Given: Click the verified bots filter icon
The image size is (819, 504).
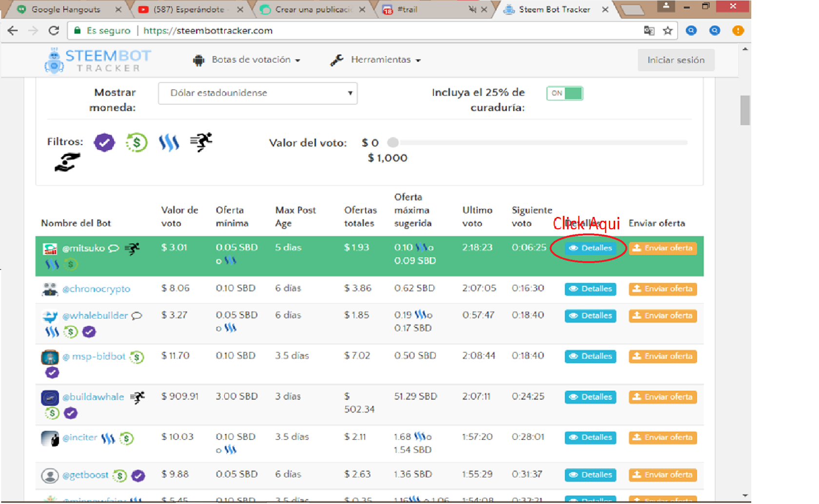Looking at the screenshot, I should [x=104, y=142].
